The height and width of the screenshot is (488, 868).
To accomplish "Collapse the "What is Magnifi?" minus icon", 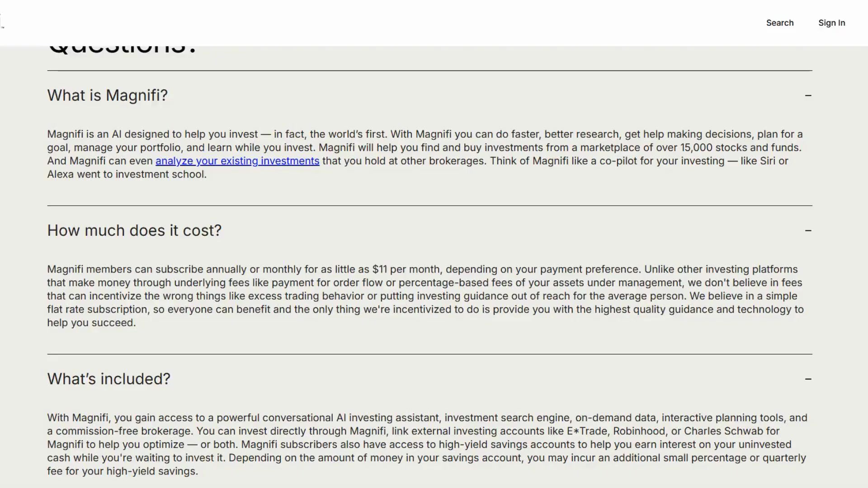I will coord(808,95).
